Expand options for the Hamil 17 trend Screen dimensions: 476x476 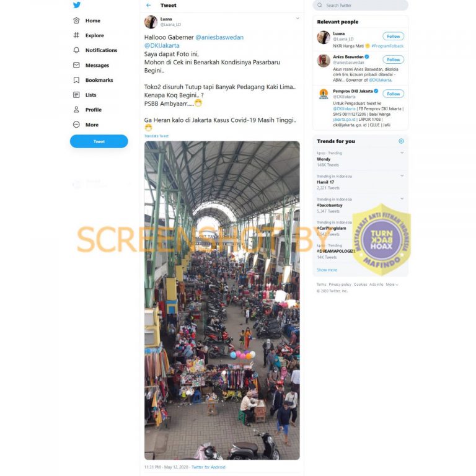coord(402,176)
